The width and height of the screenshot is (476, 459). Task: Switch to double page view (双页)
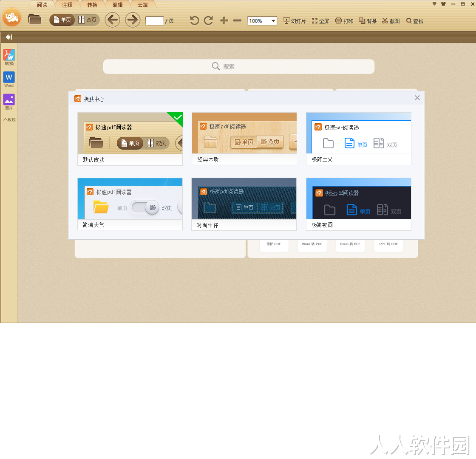[88, 20]
